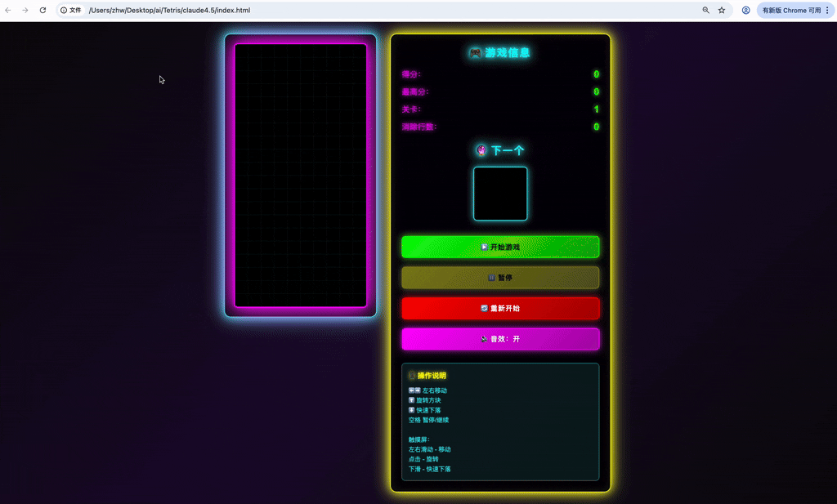Click the '快速下落' arrow-key instruction line
Image resolution: width=837 pixels, height=504 pixels.
[x=424, y=410]
